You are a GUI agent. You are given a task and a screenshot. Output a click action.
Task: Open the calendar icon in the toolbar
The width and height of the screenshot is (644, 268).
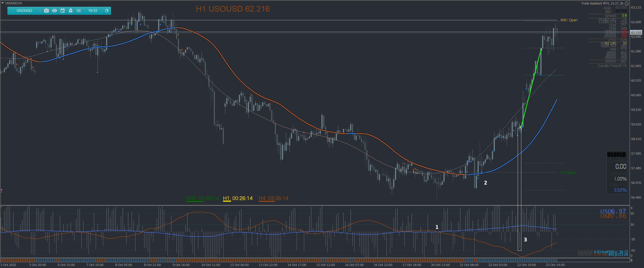[x=63, y=11]
